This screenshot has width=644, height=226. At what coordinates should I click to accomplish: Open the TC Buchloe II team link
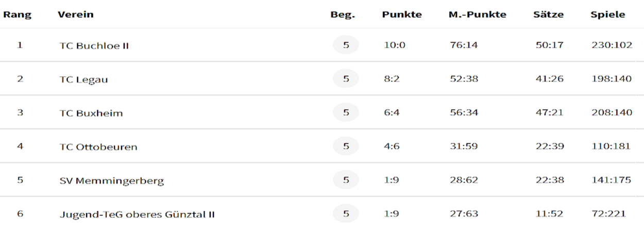[94, 45]
